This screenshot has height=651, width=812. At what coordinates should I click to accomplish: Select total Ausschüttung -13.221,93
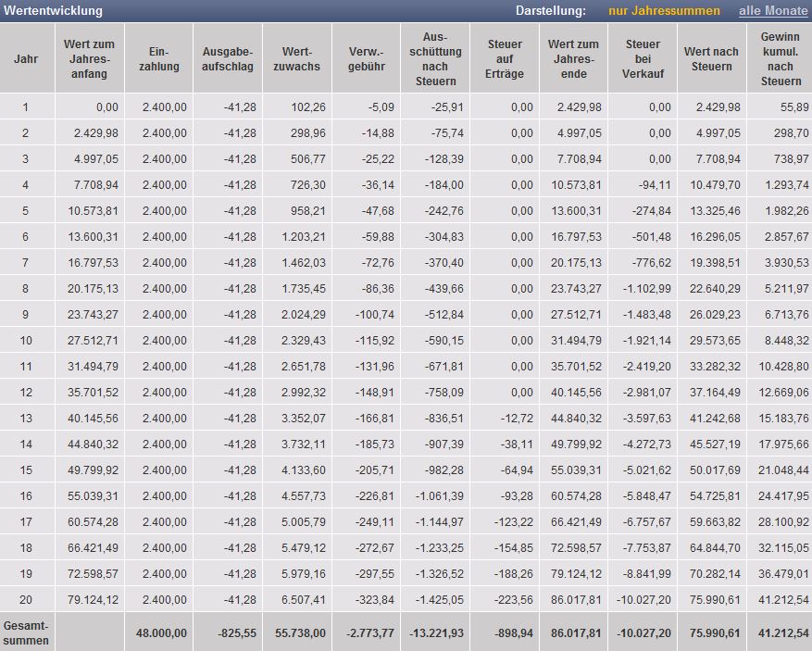point(436,632)
